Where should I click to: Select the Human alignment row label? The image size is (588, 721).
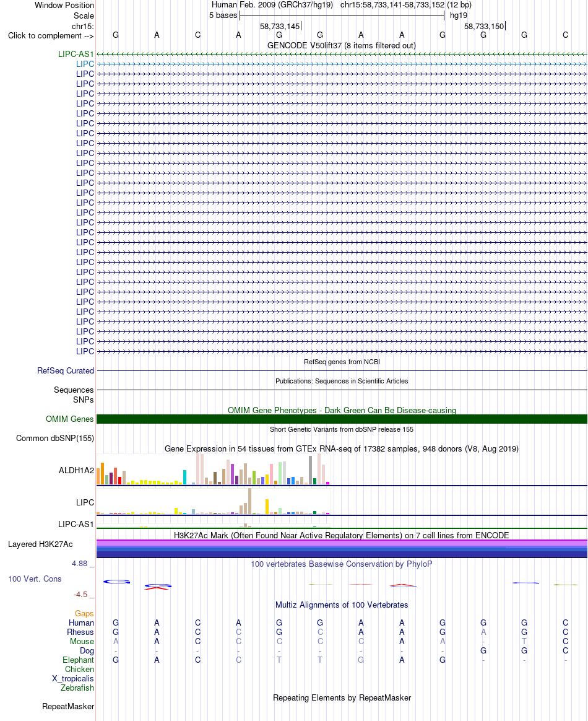point(81,623)
